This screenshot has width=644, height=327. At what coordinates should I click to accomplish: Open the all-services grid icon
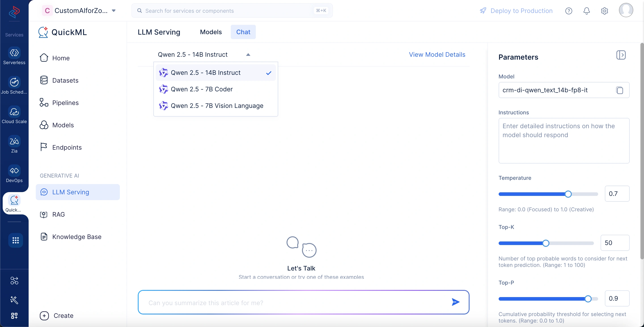(15, 240)
